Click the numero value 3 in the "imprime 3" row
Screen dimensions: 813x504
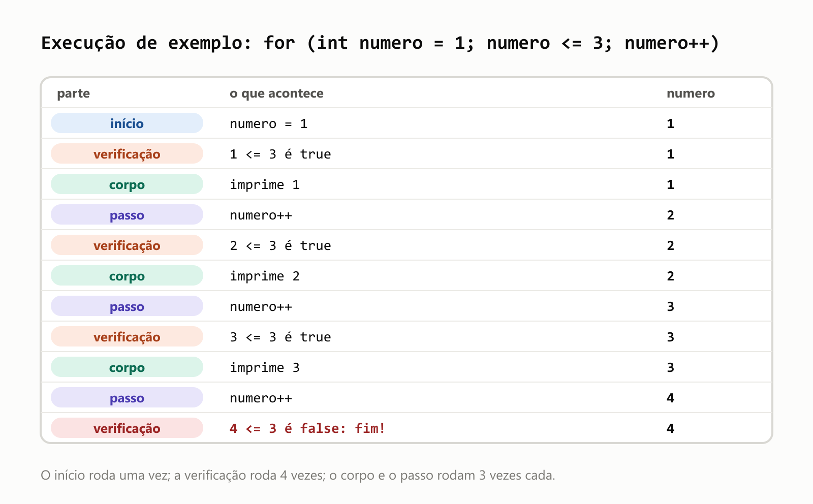pos(670,367)
